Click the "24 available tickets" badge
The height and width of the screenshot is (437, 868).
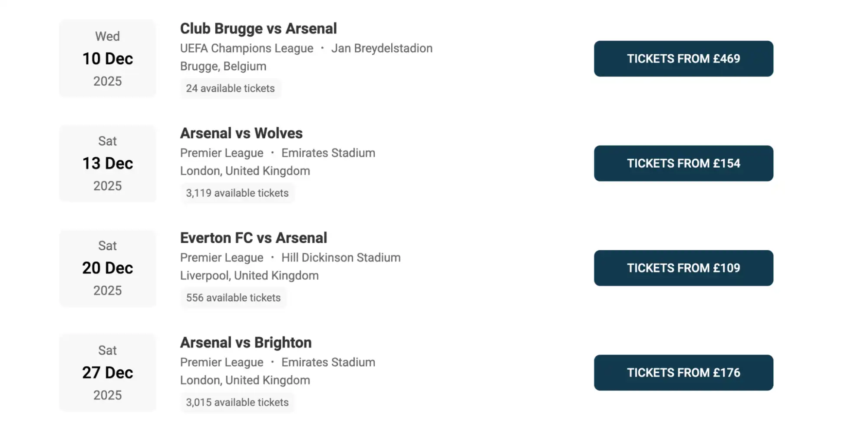(230, 89)
